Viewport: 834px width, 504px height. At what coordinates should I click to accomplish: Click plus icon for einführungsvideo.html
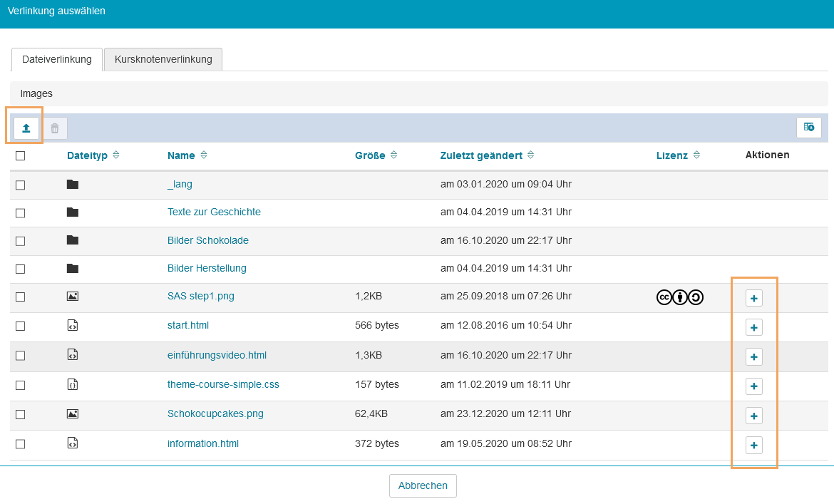tap(753, 356)
